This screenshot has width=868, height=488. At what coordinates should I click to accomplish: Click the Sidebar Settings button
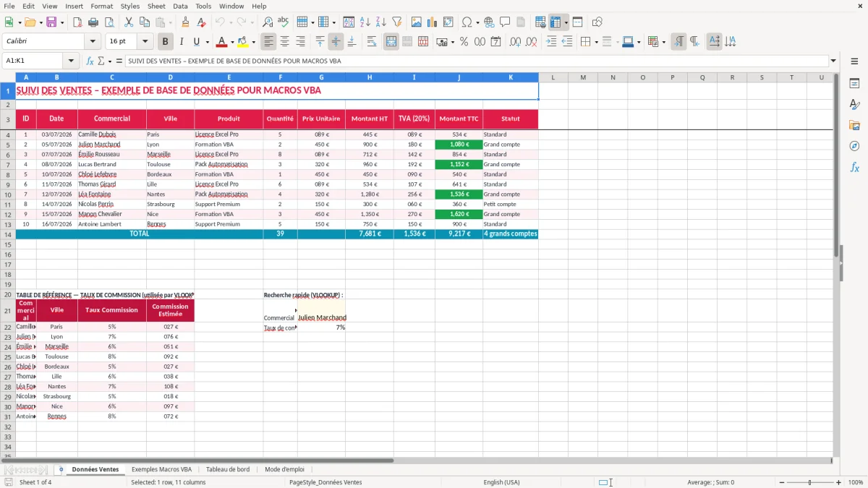click(x=854, y=62)
